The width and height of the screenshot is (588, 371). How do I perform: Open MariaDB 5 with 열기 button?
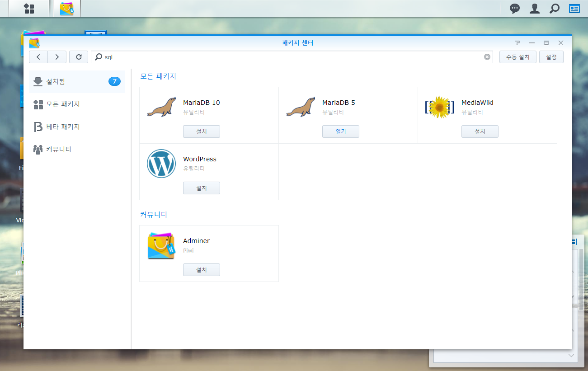341,131
